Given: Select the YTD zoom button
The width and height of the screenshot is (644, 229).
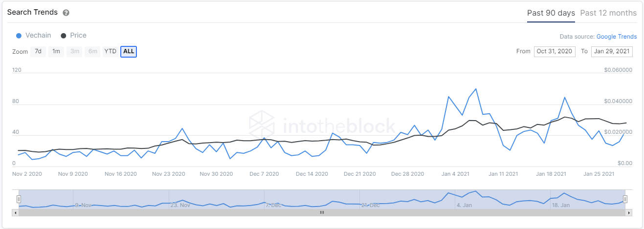Looking at the screenshot, I should pos(111,51).
